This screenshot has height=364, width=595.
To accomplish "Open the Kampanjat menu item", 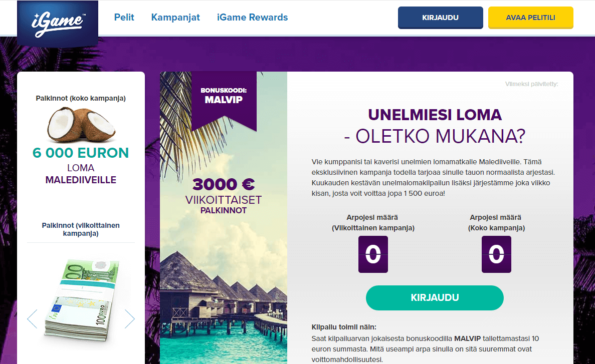I will [x=175, y=18].
